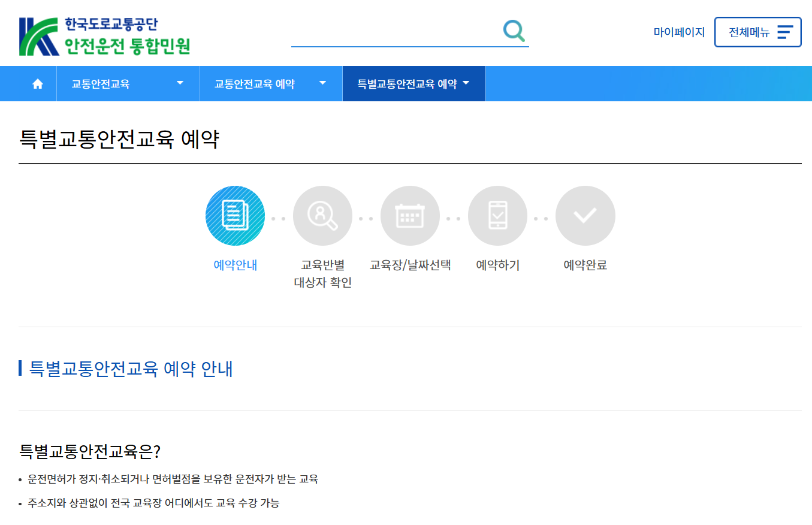Viewport: 812px width, 525px height.
Task: Open the 교통안전교육 navigation menu
Action: point(128,84)
